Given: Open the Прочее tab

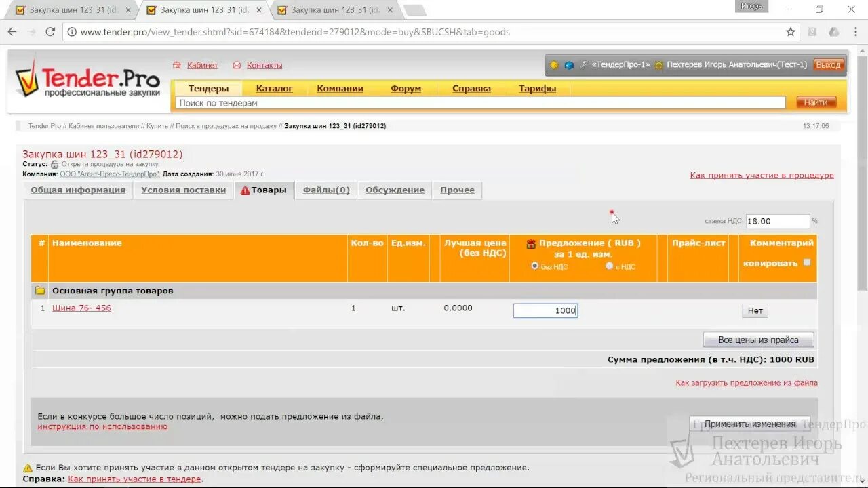Looking at the screenshot, I should click(458, 190).
